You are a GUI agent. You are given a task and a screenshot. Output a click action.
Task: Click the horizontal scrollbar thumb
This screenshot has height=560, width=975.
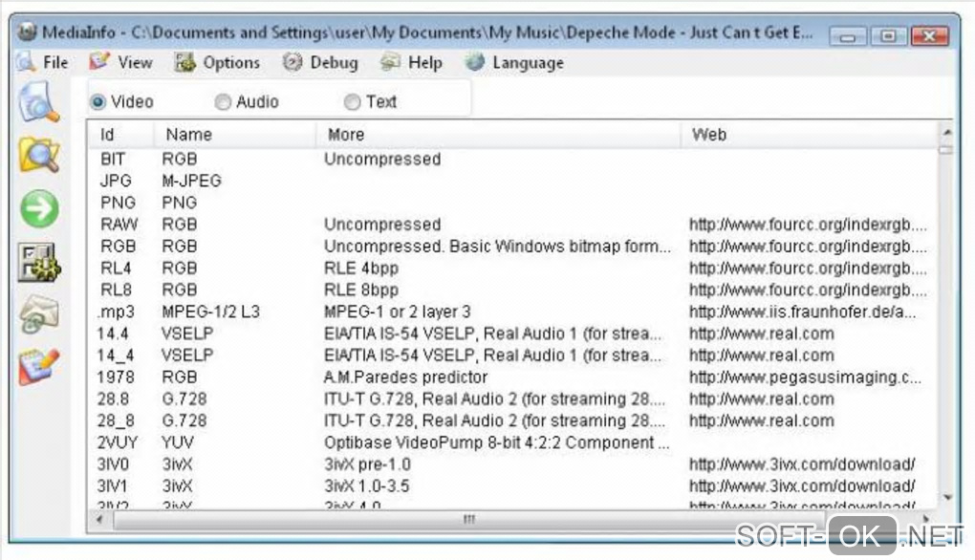pyautogui.click(x=469, y=519)
